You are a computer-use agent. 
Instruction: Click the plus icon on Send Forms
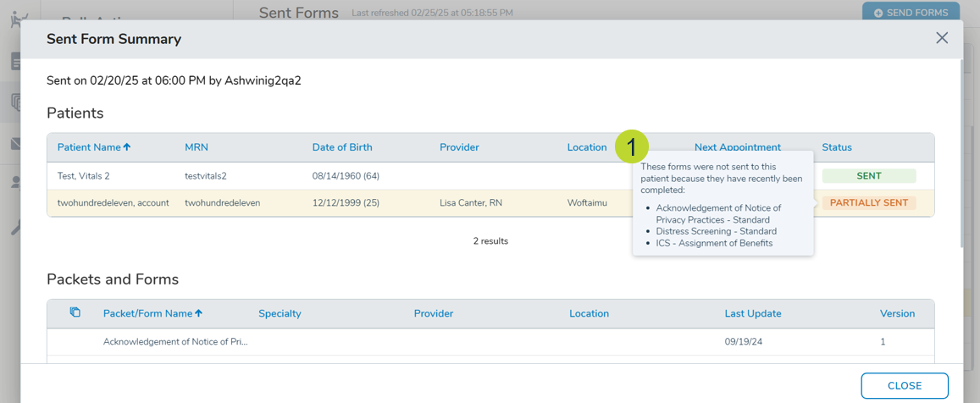coord(878,13)
